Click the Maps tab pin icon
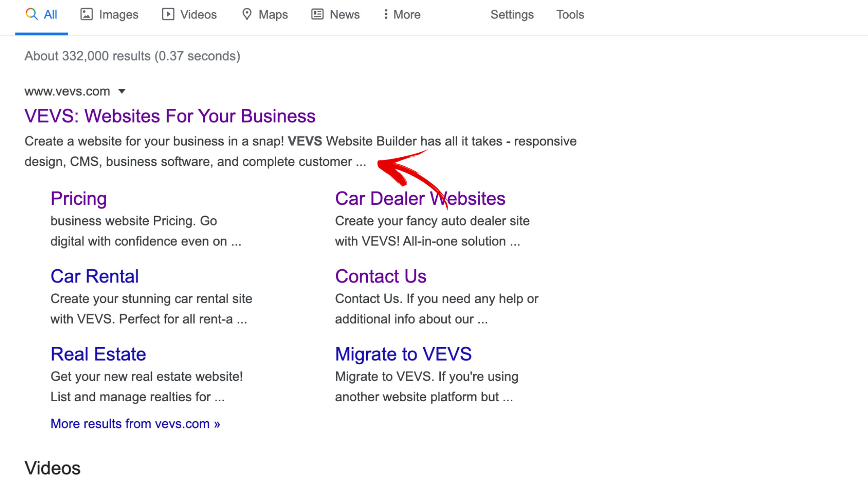 [x=247, y=14]
